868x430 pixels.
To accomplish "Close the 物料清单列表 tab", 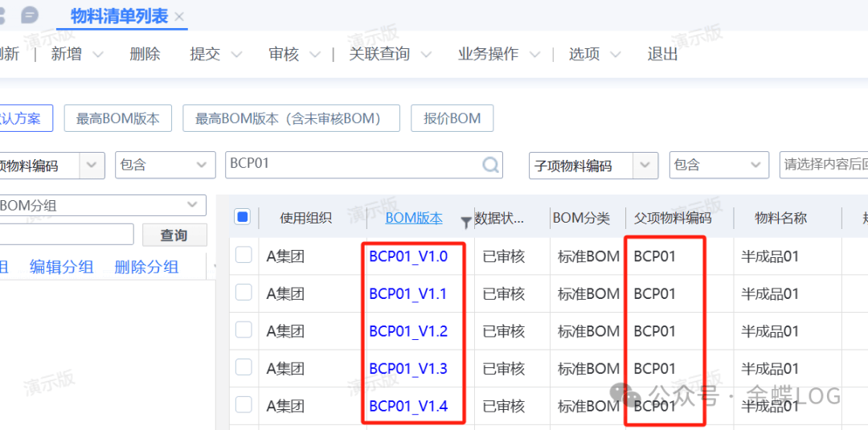I will pyautogui.click(x=179, y=17).
